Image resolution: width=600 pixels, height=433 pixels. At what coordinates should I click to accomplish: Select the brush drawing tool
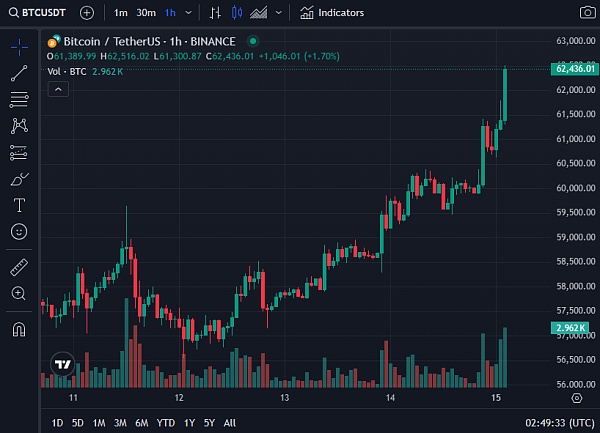coord(20,179)
